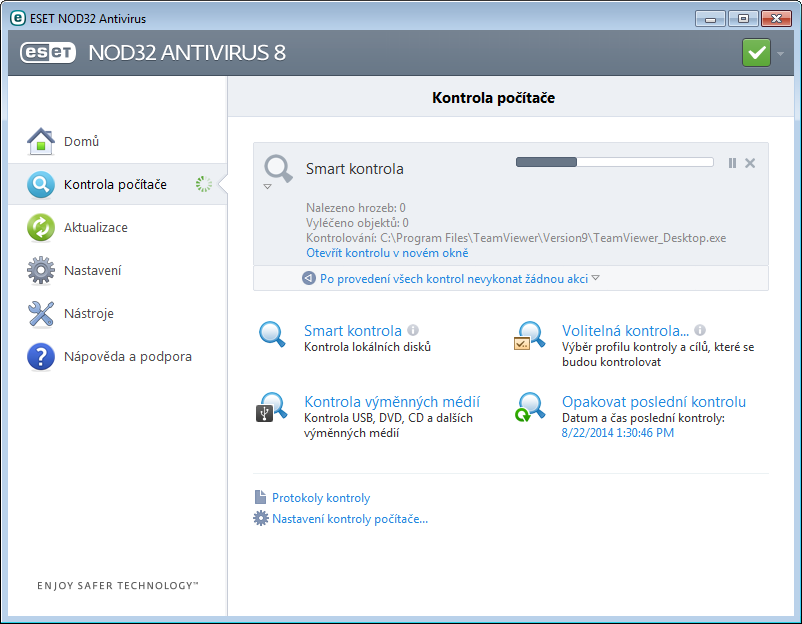Click the gear icon beside Nastavení kontroly počítače
The image size is (802, 624).
pyautogui.click(x=260, y=518)
